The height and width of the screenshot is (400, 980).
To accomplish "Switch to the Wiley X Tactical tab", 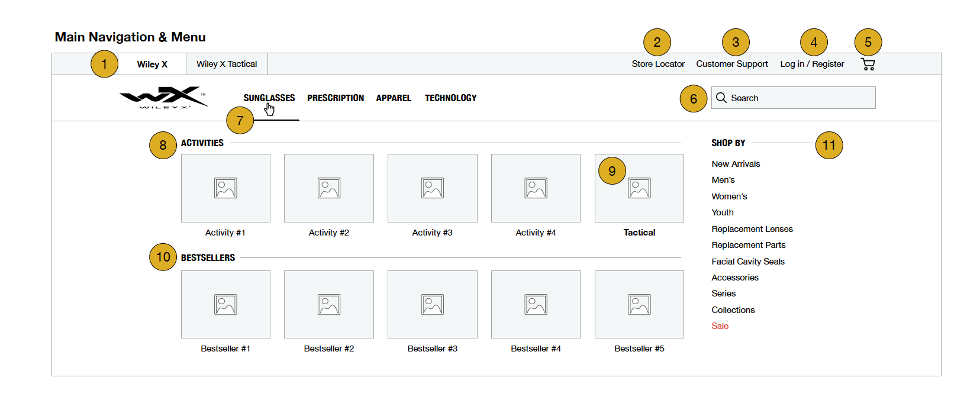I will click(227, 64).
